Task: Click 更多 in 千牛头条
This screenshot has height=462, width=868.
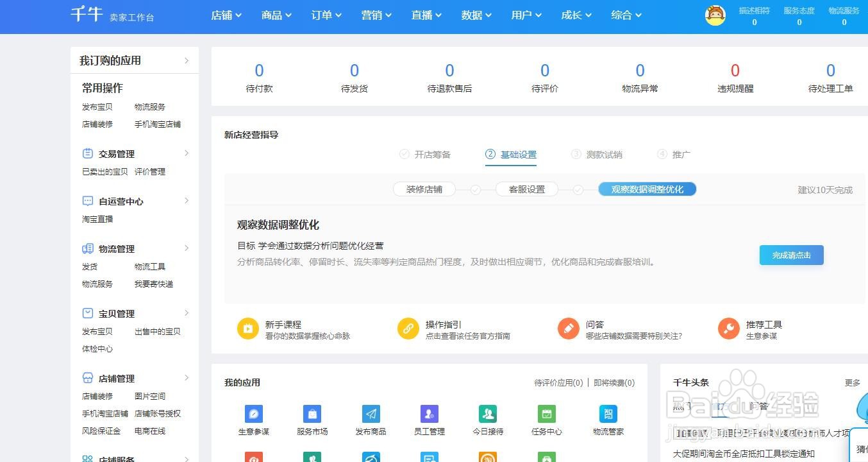Action: [853, 382]
